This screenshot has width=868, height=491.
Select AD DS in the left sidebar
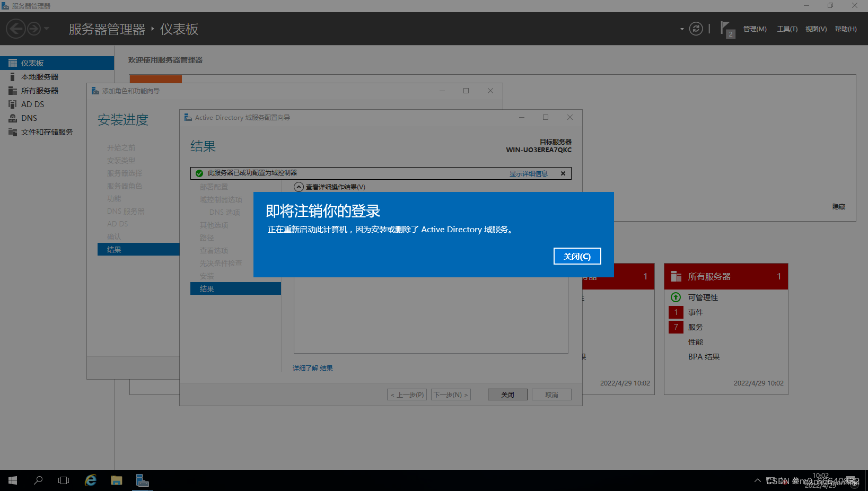(x=57, y=104)
